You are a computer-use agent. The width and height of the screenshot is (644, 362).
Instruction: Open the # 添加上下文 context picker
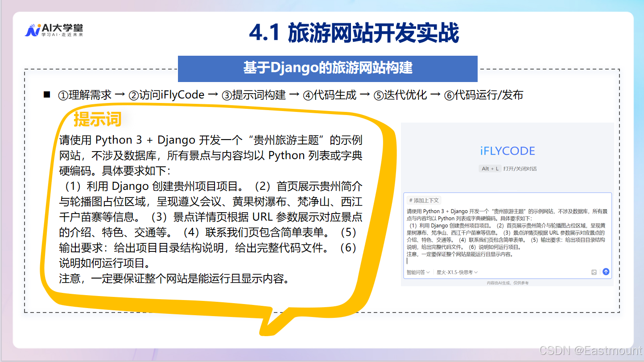(x=424, y=201)
